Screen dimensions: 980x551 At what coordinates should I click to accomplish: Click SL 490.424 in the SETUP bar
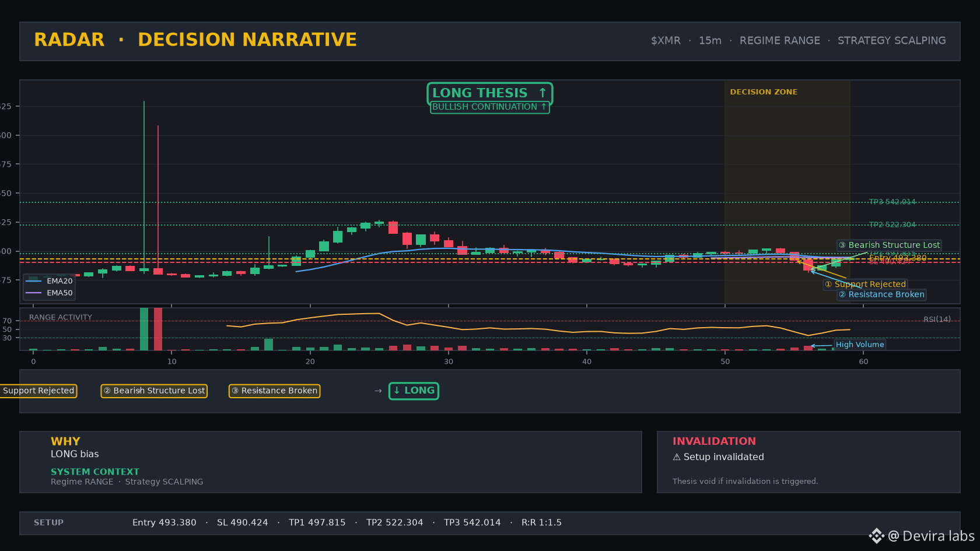pyautogui.click(x=243, y=522)
